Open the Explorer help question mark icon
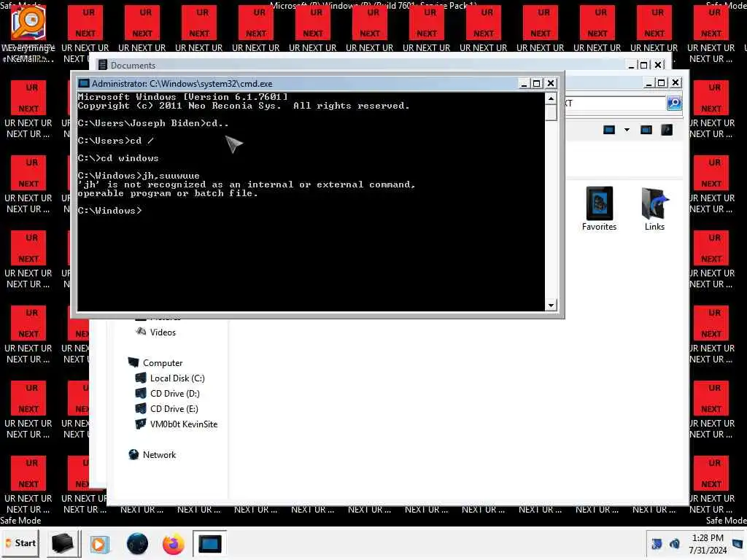Image resolution: width=747 pixels, height=560 pixels. point(667,130)
